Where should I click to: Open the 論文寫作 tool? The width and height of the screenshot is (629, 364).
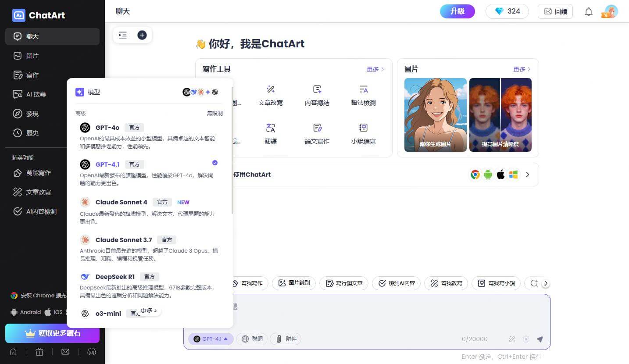coord(317,134)
